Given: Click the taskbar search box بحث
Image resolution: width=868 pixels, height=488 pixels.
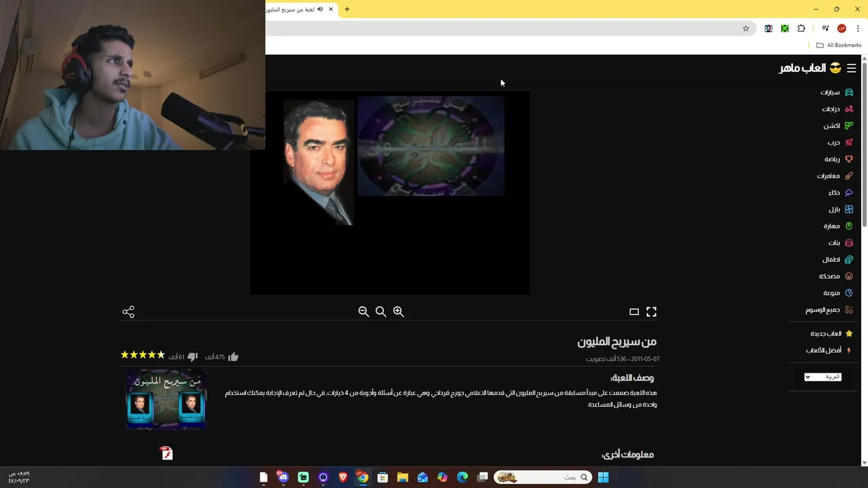Looking at the screenshot, I should 542,477.
